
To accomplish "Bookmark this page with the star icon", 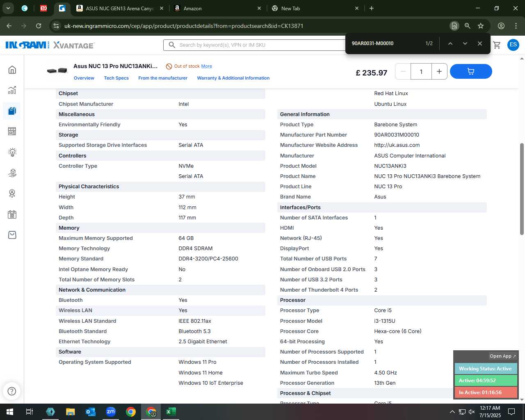I will pos(481,26).
